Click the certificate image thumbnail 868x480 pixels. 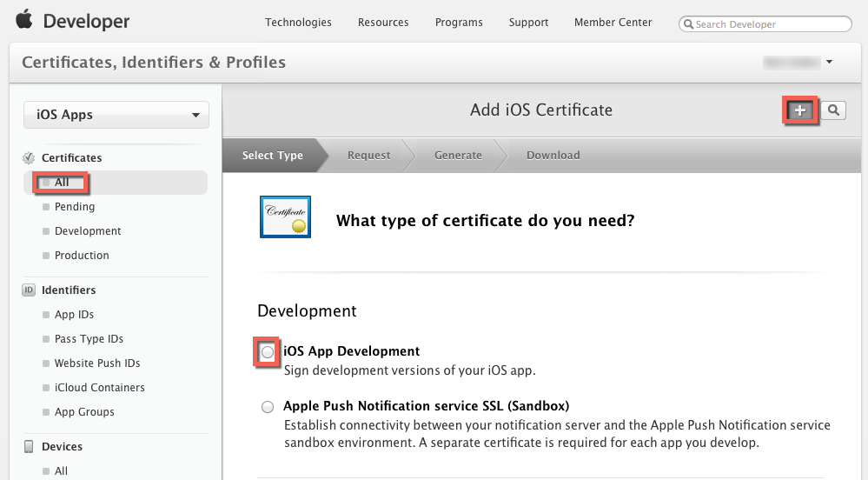click(286, 217)
